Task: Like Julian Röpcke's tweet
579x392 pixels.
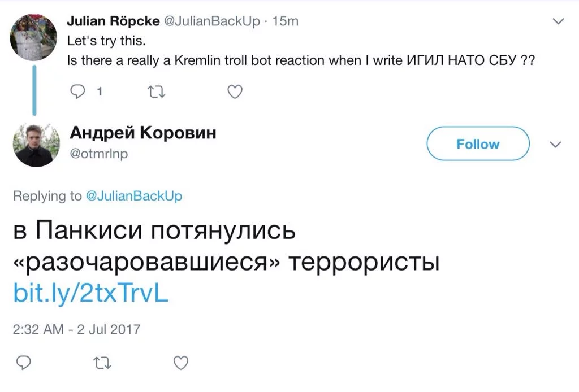Action: pos(234,93)
